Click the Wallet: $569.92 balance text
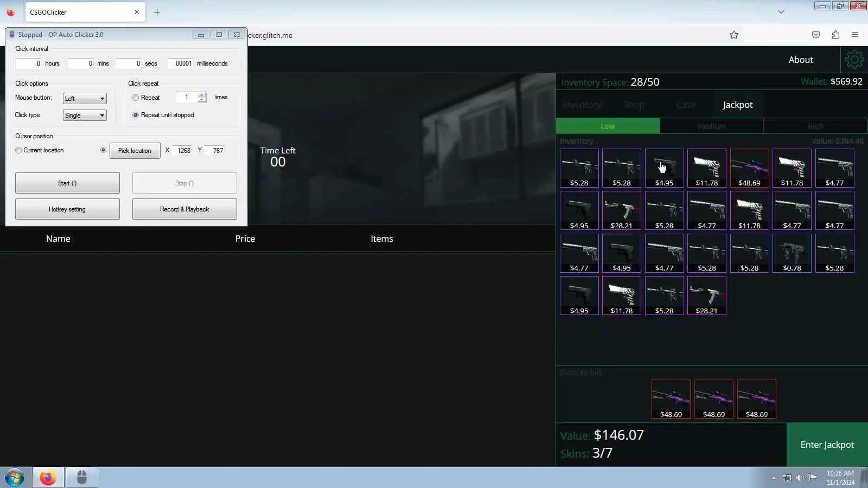The height and width of the screenshot is (488, 868). pyautogui.click(x=832, y=81)
